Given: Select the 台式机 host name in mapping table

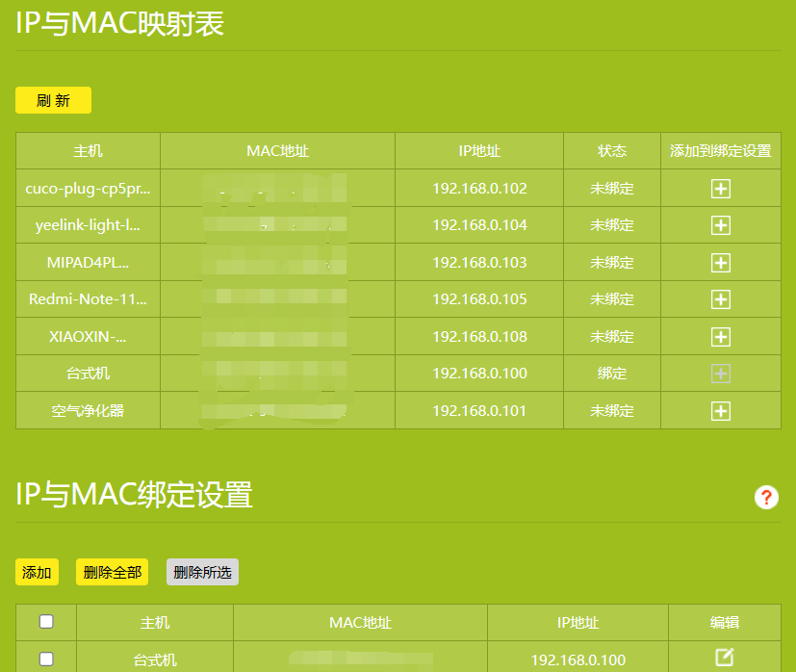Looking at the screenshot, I should [x=88, y=374].
